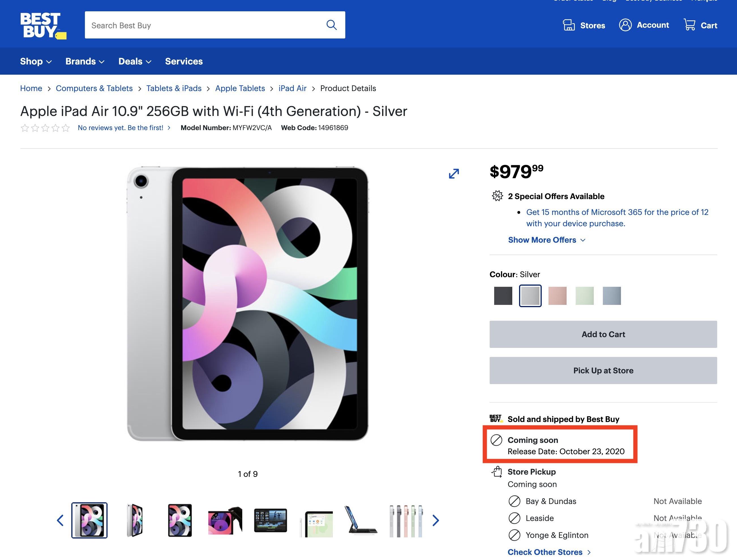Open the Shop dropdown menu
Screen dimensions: 737x560
(36, 61)
